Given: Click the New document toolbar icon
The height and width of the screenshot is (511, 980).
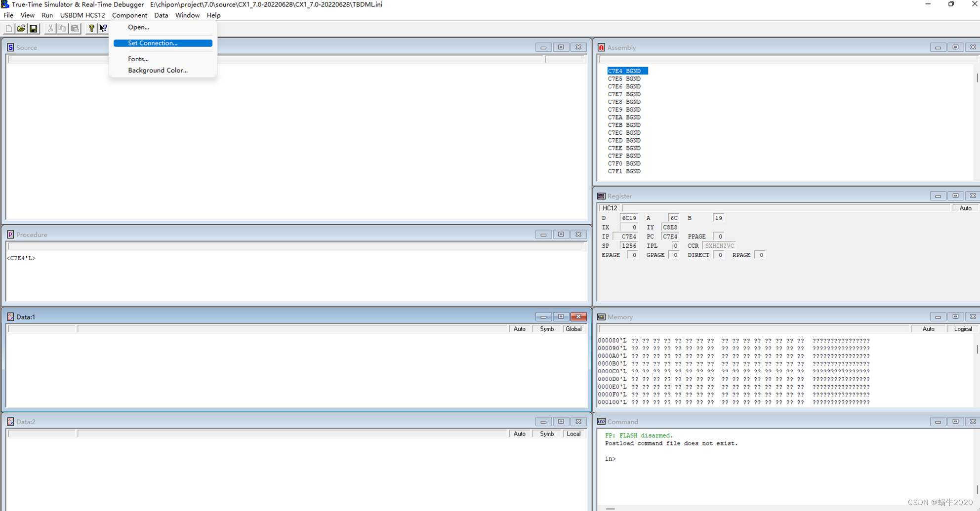Looking at the screenshot, I should coord(9,29).
